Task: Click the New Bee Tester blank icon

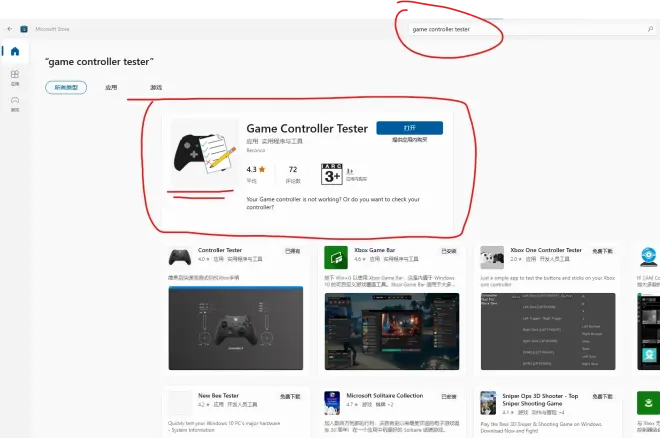Action: 180,403
